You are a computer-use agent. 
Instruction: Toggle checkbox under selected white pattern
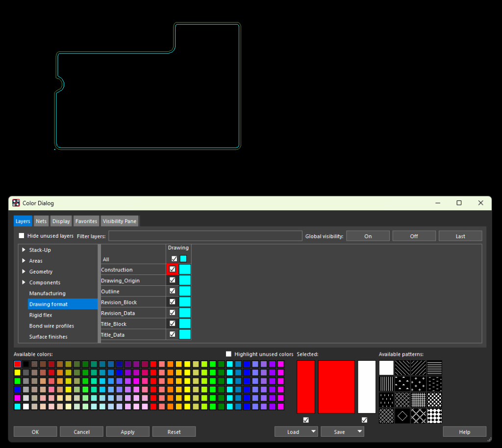[x=364, y=420]
